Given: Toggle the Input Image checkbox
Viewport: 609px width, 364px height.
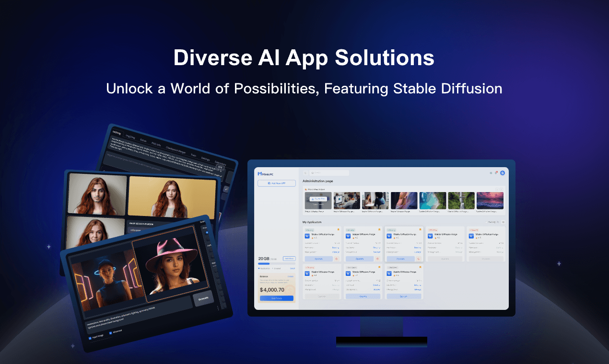Looking at the screenshot, I should 90,338.
